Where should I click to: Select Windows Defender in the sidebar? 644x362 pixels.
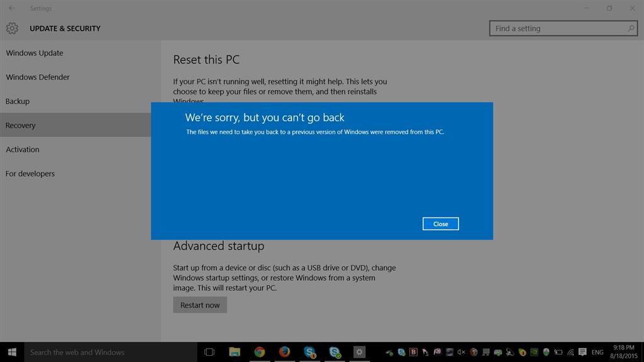tap(38, 77)
